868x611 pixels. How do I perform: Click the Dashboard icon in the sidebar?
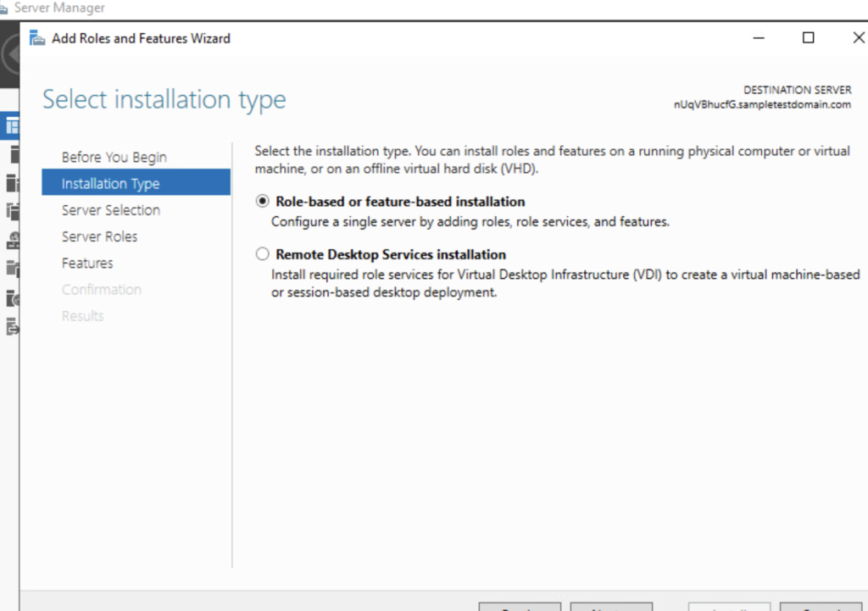pos(12,125)
